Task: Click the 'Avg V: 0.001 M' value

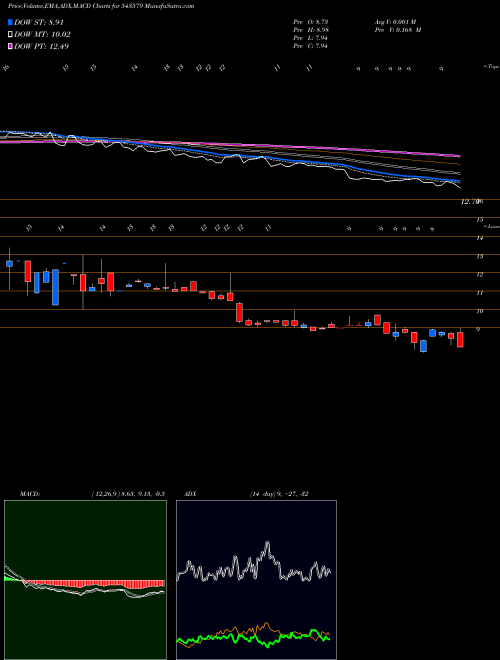Action: point(395,21)
